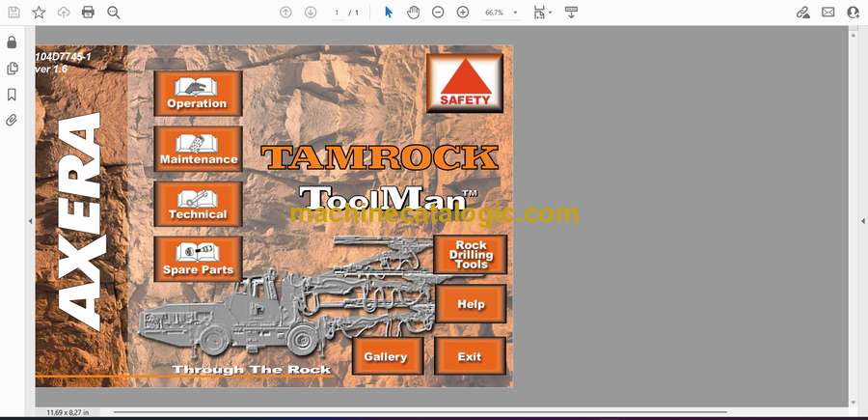
Task: Open the Gallery button
Action: click(388, 356)
